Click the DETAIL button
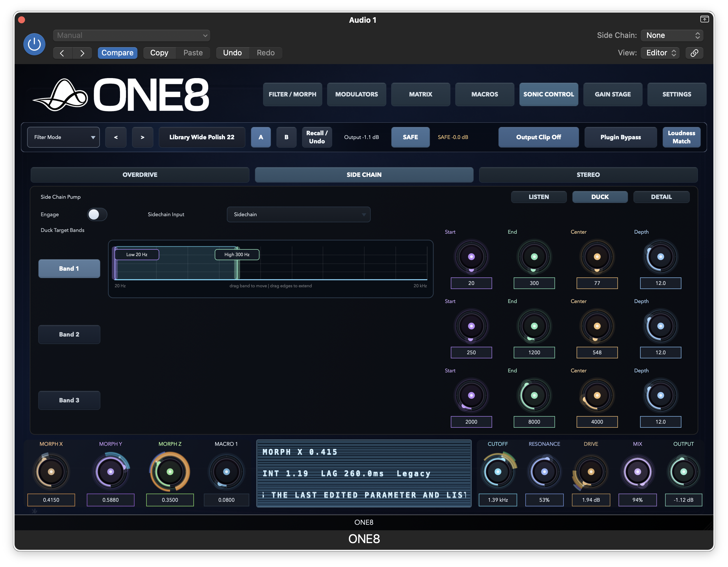The height and width of the screenshot is (567, 728). [662, 197]
